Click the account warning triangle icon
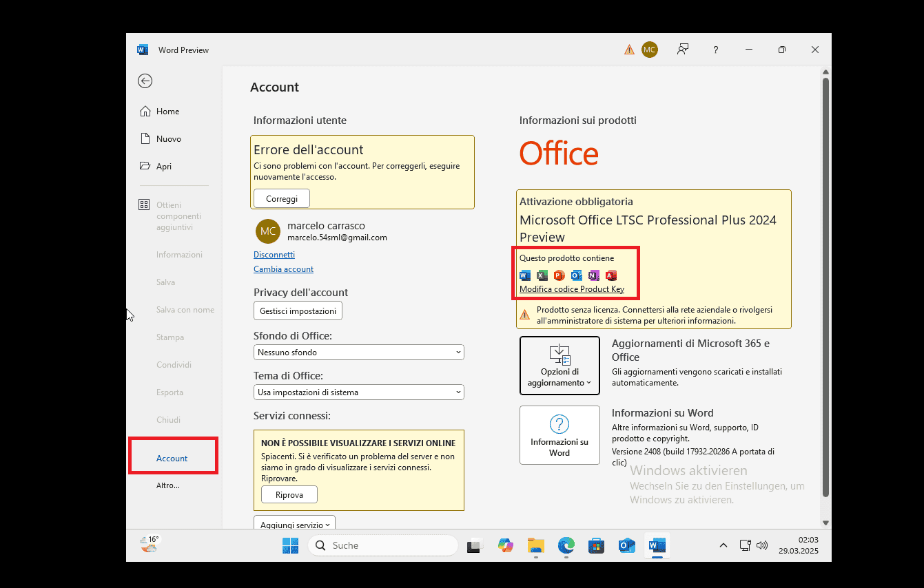Image resolution: width=924 pixels, height=588 pixels. (629, 50)
